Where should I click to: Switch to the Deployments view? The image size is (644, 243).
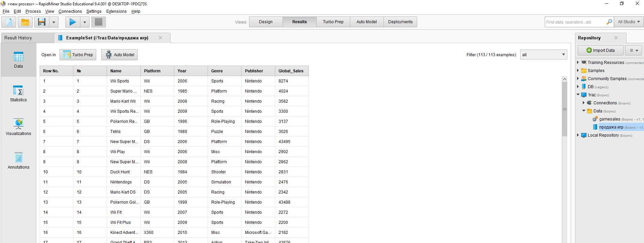click(x=400, y=22)
